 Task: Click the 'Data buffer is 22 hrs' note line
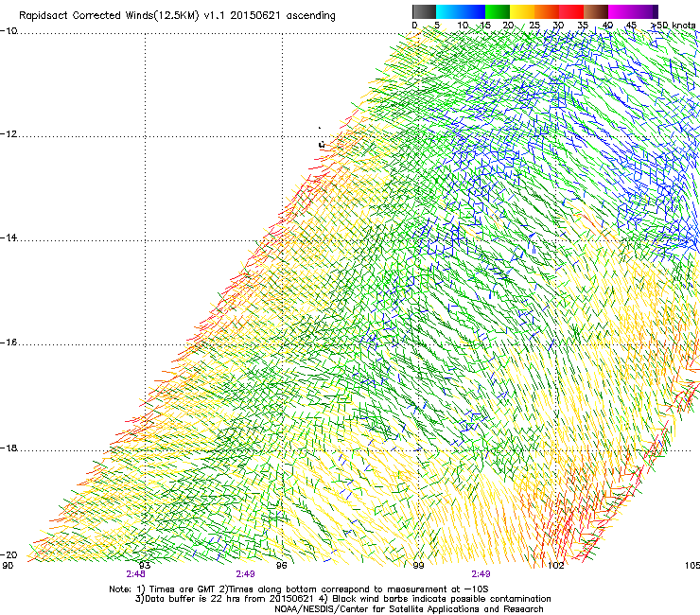(342, 599)
